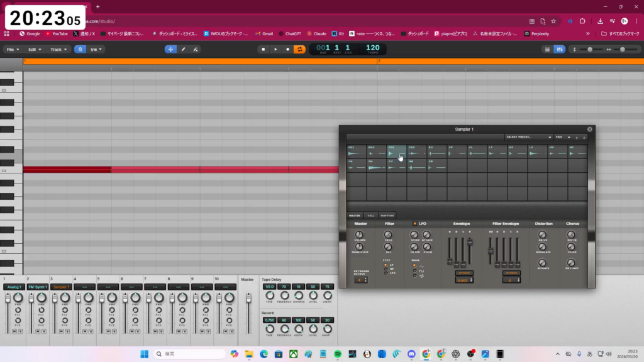Open the 1/16 grid quantize dropdown

click(96, 49)
